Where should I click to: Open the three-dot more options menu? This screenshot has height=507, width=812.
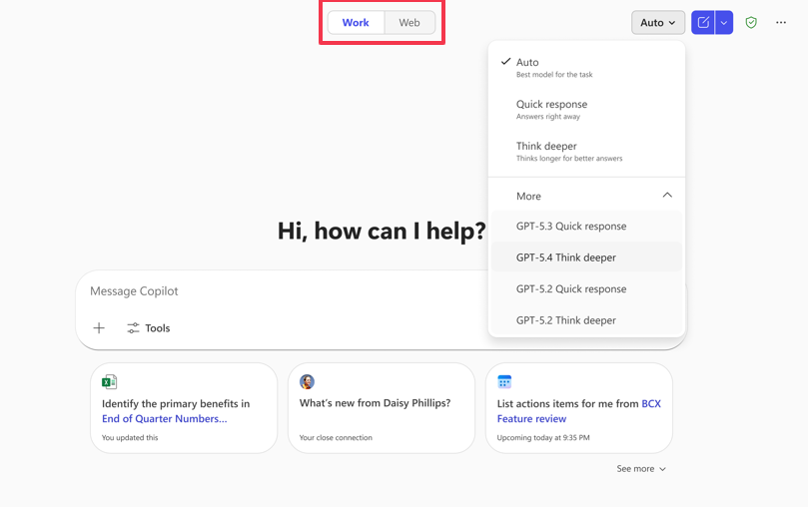pyautogui.click(x=781, y=22)
